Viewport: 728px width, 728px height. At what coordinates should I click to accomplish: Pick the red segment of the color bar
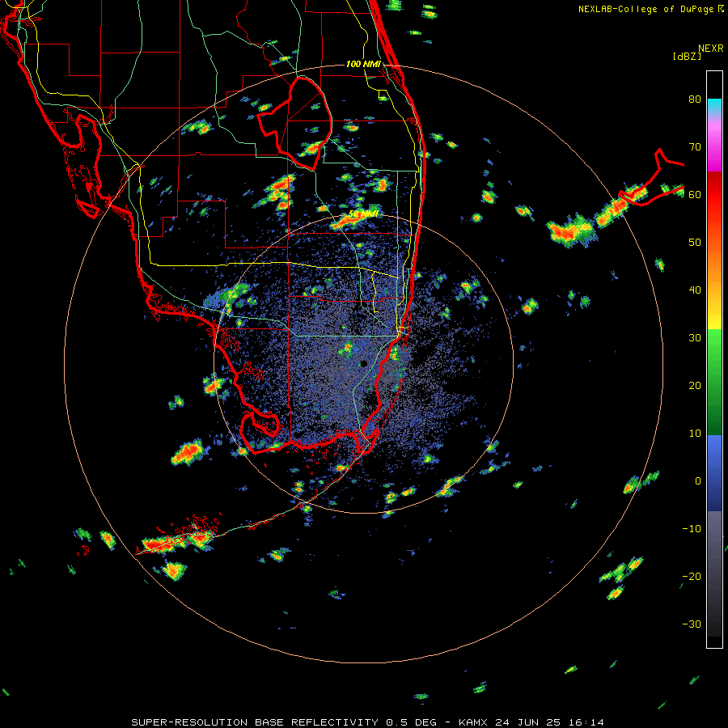coord(714,193)
